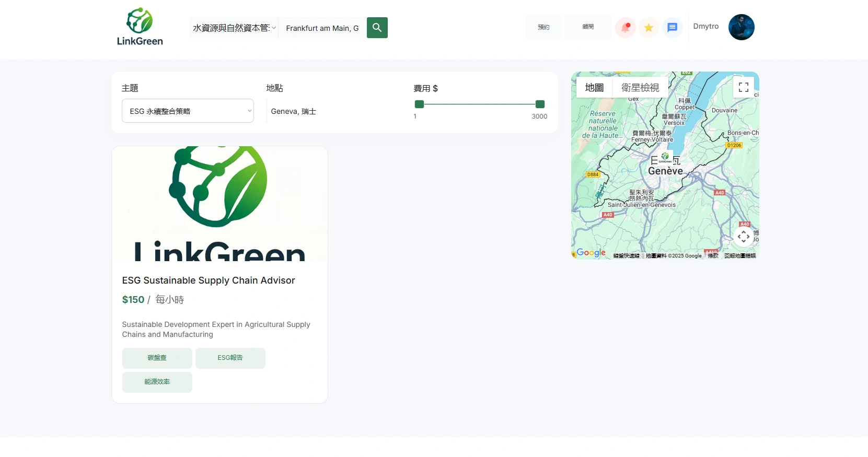
Task: Click the header location field Frankfurt am Main
Action: pos(322,28)
